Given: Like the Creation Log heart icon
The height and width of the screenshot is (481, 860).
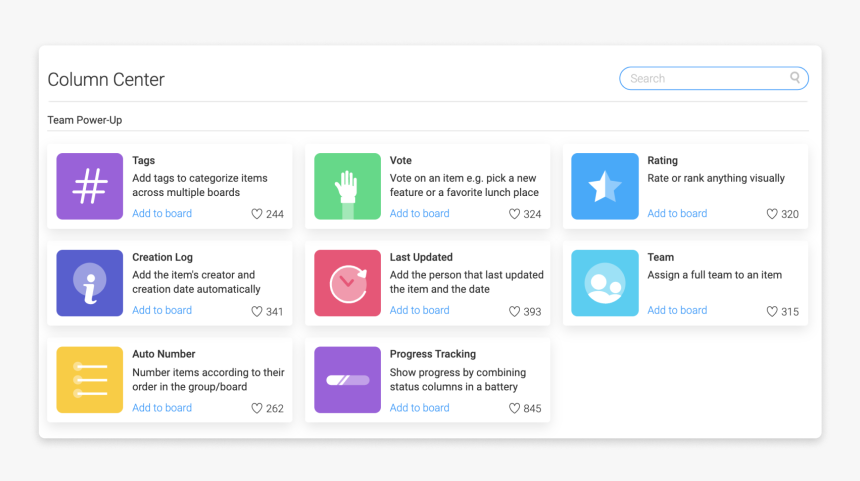Looking at the screenshot, I should click(257, 312).
